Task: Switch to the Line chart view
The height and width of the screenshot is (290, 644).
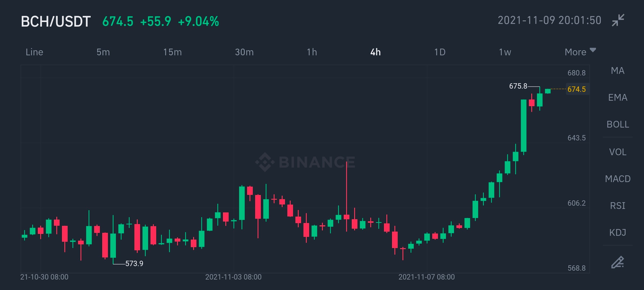Action: 34,52
